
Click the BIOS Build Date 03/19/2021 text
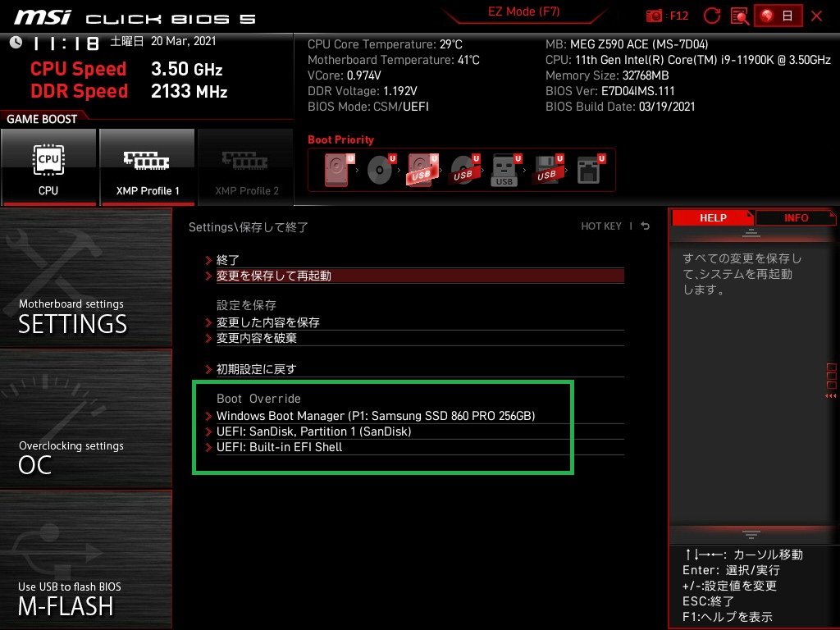click(x=620, y=107)
